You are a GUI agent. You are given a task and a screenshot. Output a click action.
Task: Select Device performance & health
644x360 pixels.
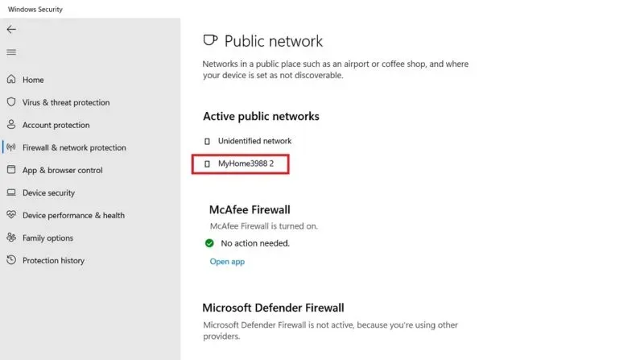click(73, 215)
